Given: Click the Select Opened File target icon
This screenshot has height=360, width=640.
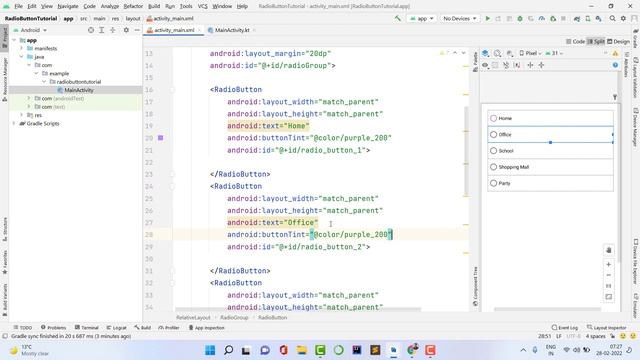Looking at the screenshot, I should point(91,30).
